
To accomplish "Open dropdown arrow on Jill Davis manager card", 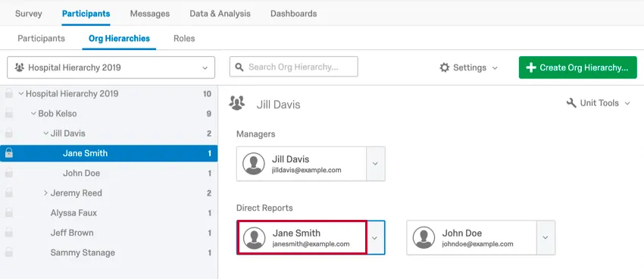I will (375, 164).
